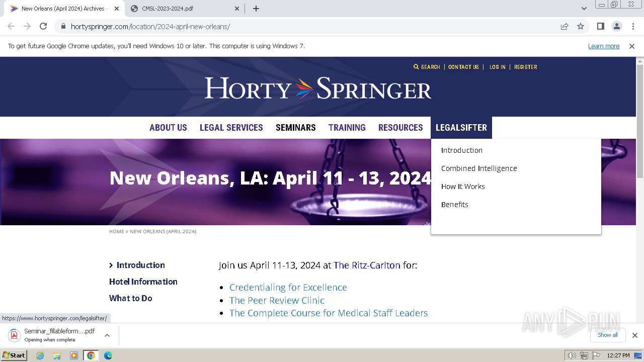The image size is (644, 362).
Task: Select Benefits in LegalSifter dropdown
Action: click(x=455, y=205)
